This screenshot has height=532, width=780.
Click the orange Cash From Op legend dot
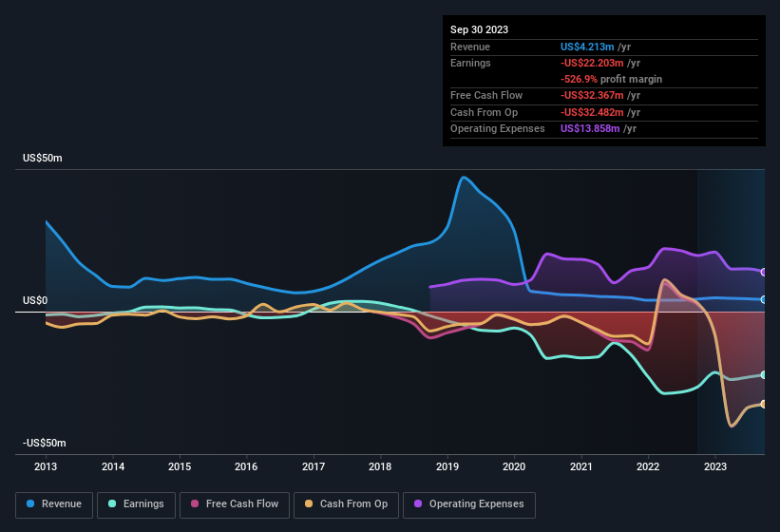(x=309, y=503)
